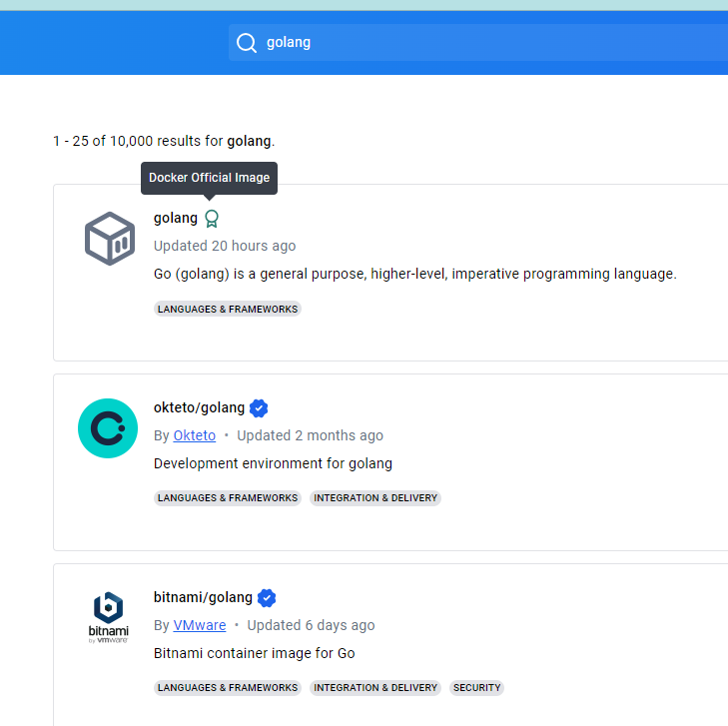
Task: Click the golang description about general purpose language
Action: pos(415,274)
